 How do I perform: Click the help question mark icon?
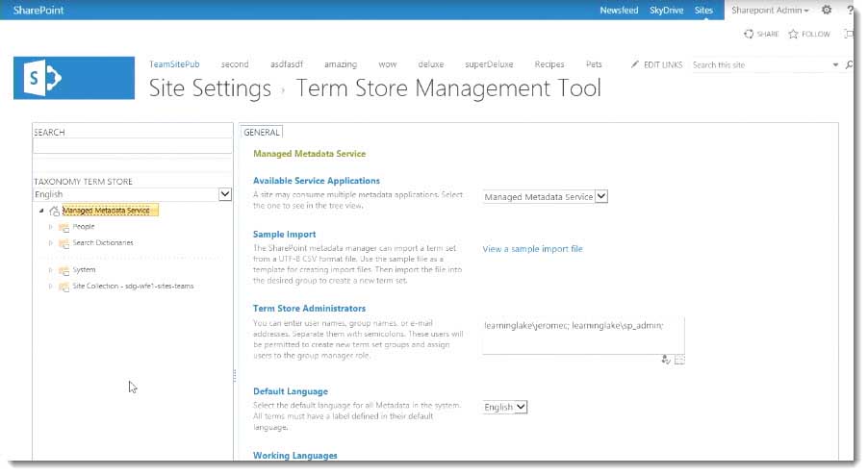[850, 10]
